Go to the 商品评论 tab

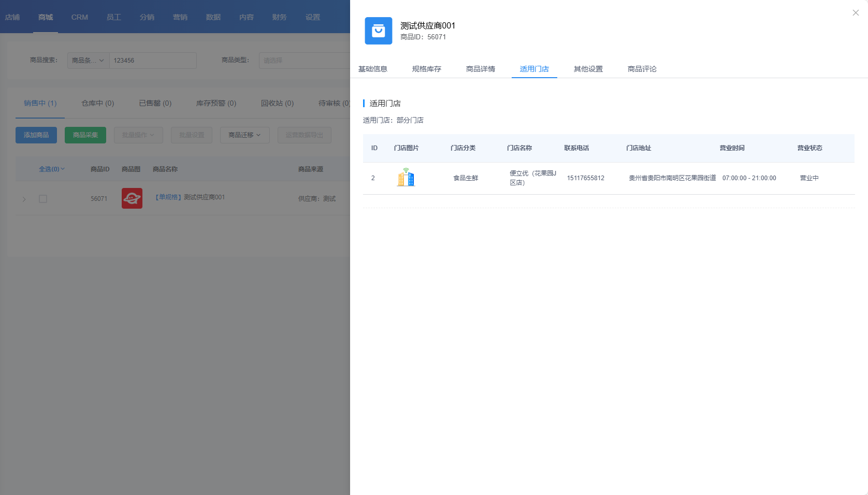pyautogui.click(x=642, y=69)
